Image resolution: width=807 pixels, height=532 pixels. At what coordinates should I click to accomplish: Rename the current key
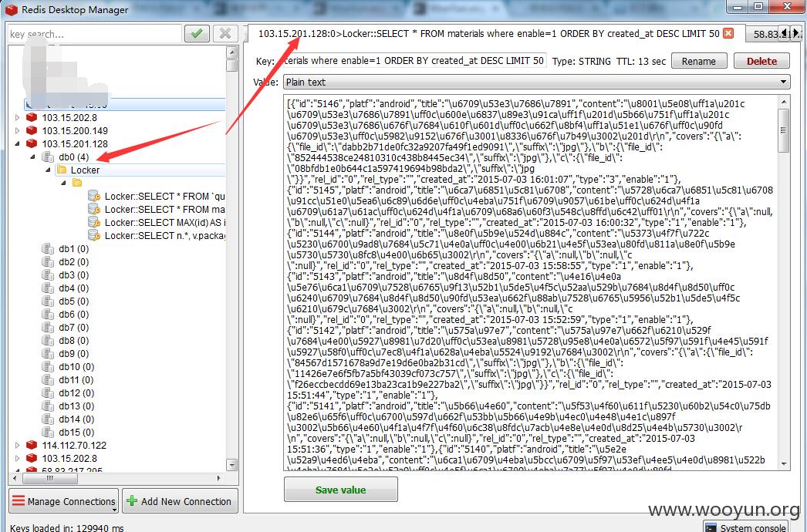[699, 61]
